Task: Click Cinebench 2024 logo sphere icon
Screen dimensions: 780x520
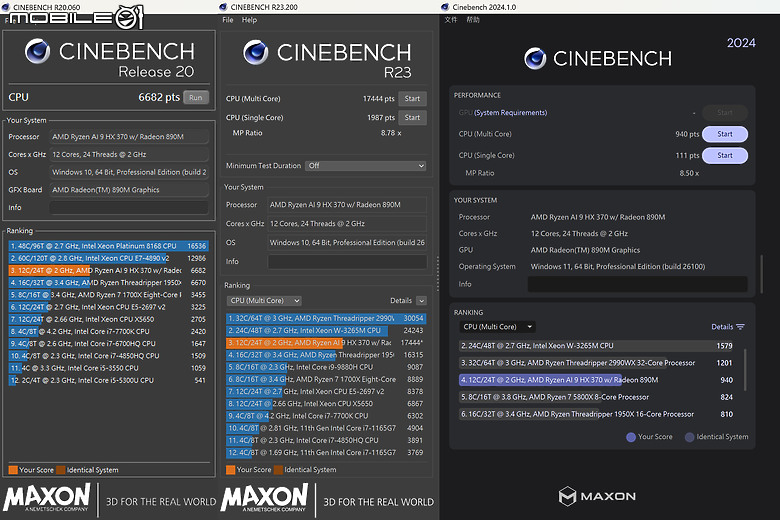Action: tap(535, 59)
